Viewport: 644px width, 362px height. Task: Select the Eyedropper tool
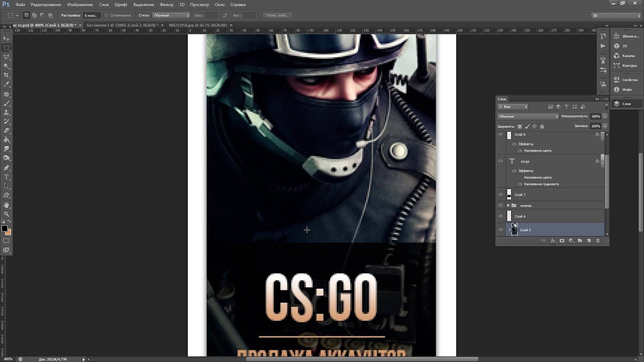click(7, 84)
